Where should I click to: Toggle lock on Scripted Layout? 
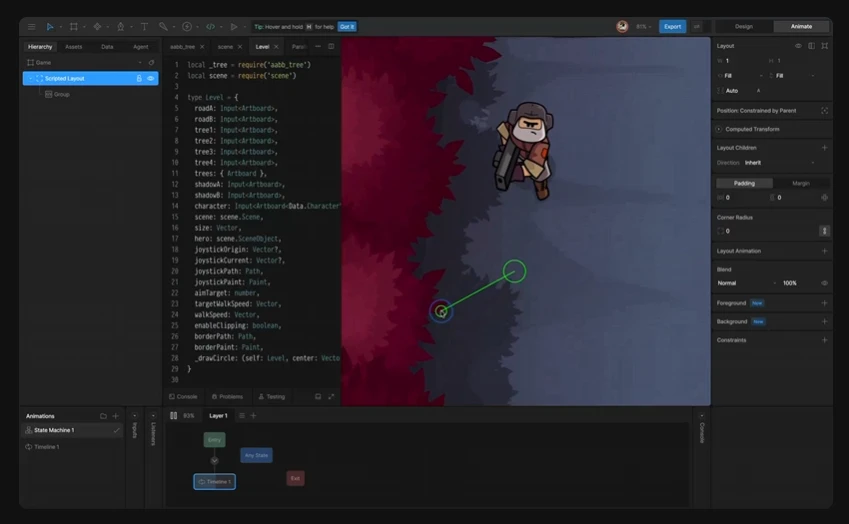click(x=139, y=78)
